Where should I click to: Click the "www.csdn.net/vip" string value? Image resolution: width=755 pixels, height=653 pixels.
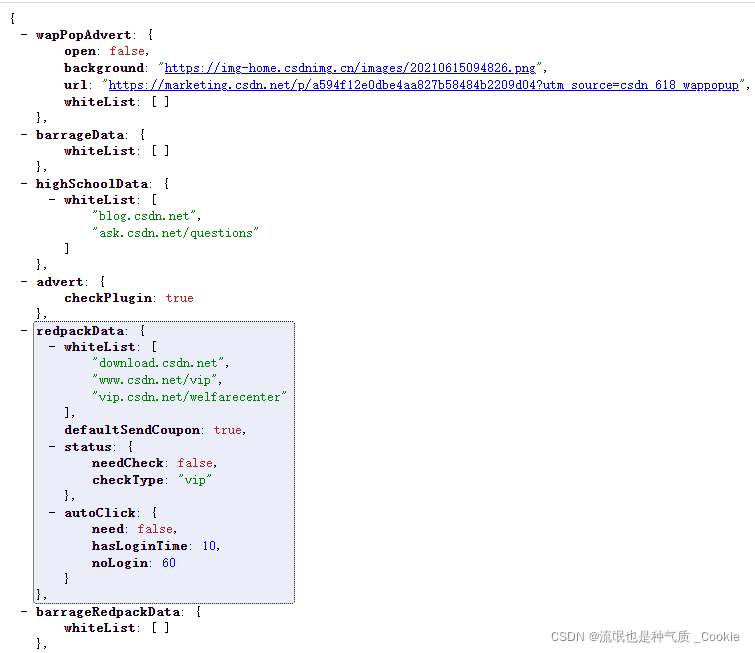[155, 380]
